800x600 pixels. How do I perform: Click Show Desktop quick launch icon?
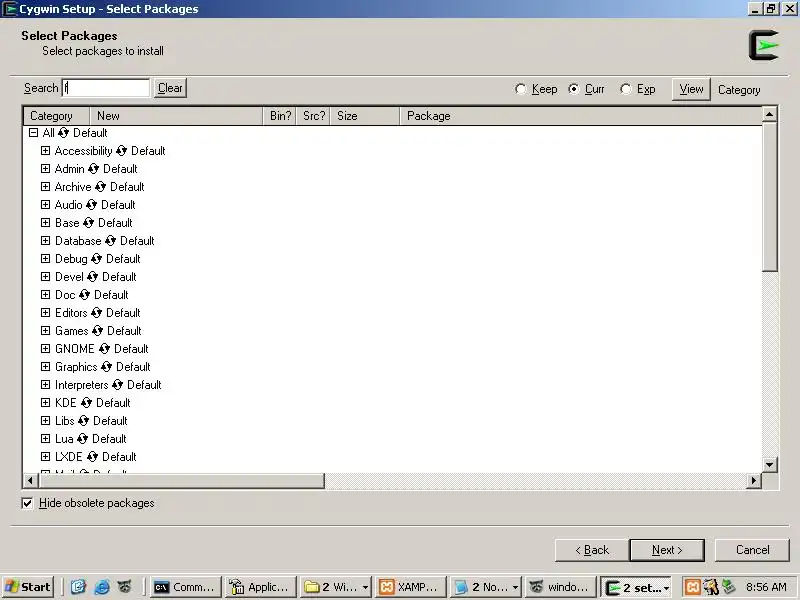click(78, 587)
